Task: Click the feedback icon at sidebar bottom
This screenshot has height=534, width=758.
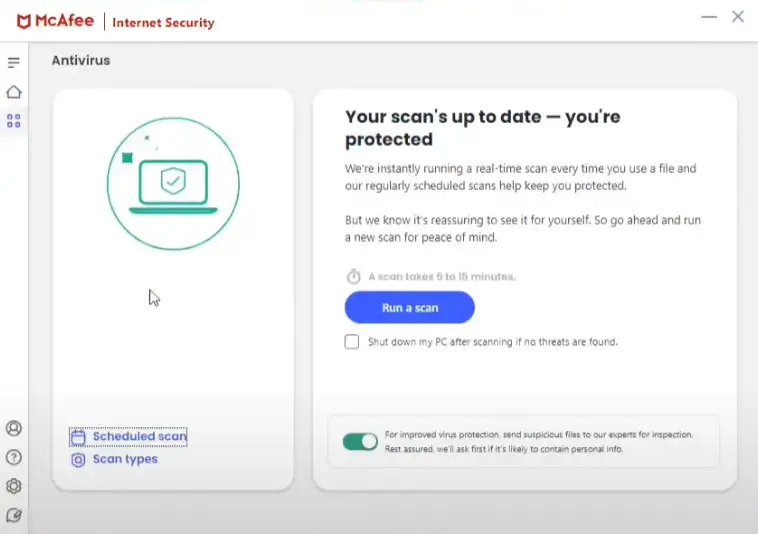Action: [x=14, y=516]
